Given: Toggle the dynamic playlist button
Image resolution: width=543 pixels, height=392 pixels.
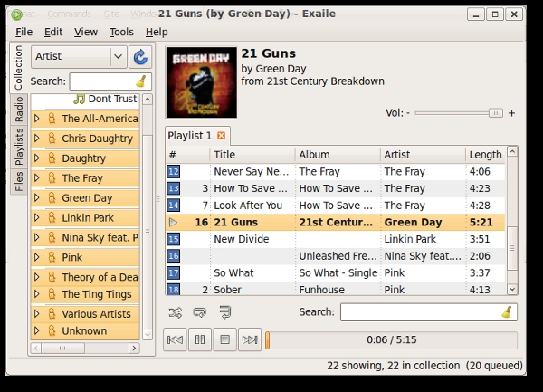Looking at the screenshot, I should point(224,312).
